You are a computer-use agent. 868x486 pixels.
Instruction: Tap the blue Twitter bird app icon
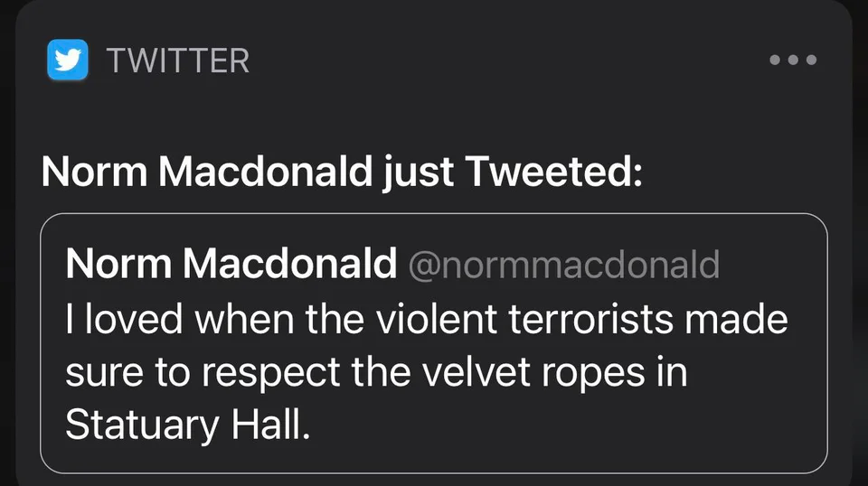(68, 60)
